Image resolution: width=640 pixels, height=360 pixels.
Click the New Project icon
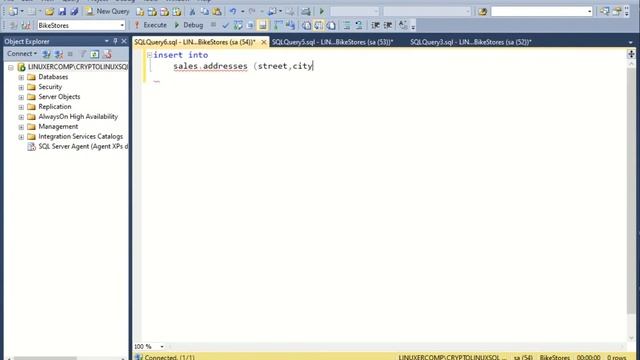pos(13,11)
